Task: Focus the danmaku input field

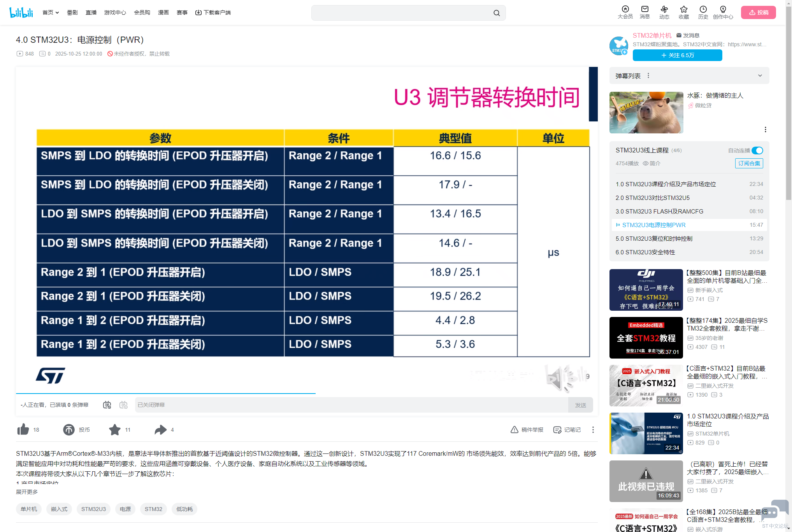Action: 351,405
